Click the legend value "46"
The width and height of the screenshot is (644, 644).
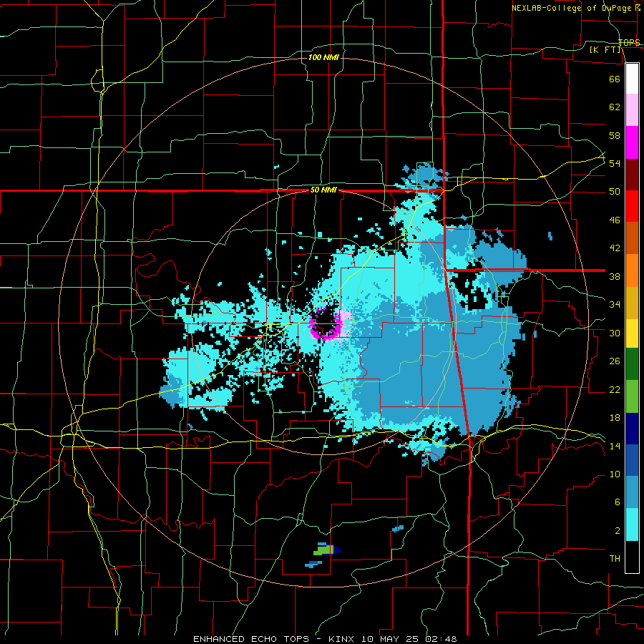coord(615,220)
